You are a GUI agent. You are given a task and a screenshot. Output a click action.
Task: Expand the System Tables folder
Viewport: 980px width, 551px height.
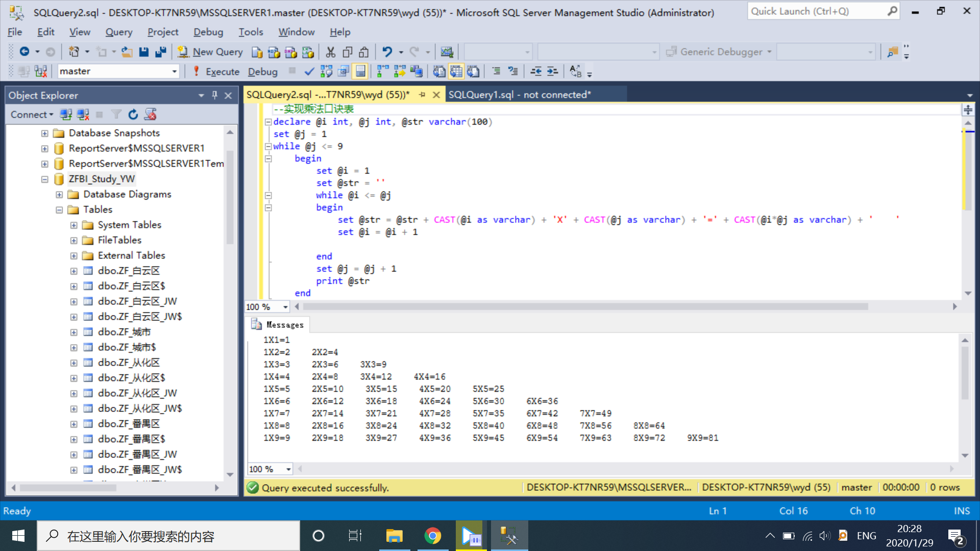74,225
